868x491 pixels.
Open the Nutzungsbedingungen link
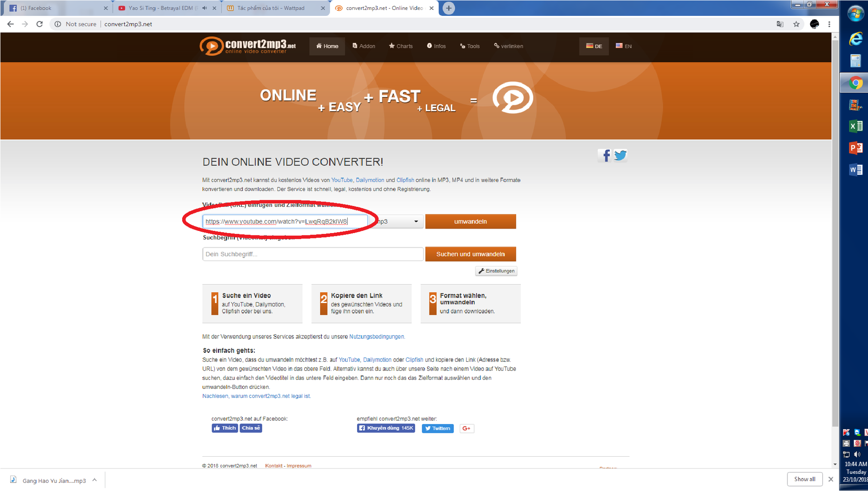pos(377,337)
